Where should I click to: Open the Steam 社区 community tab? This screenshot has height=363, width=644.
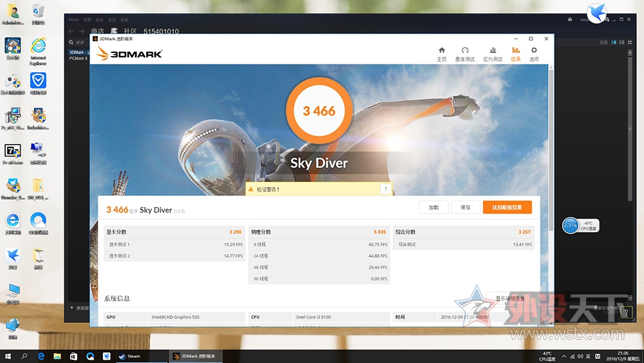pos(130,31)
